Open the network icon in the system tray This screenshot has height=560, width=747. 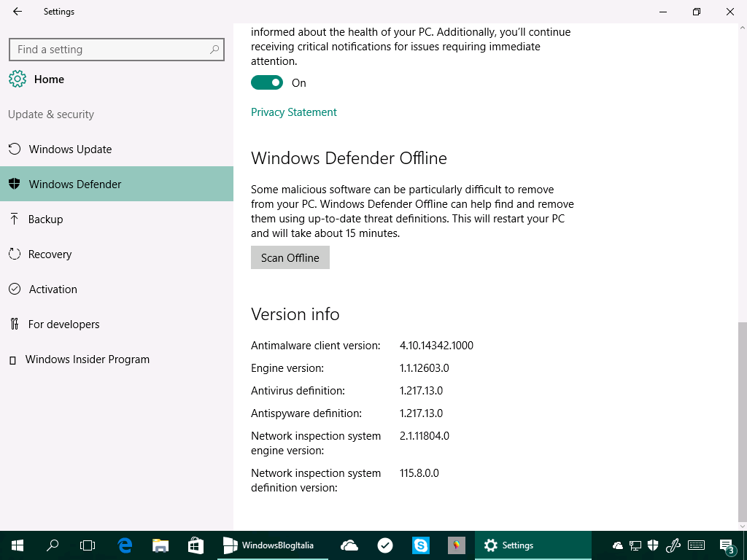point(635,545)
